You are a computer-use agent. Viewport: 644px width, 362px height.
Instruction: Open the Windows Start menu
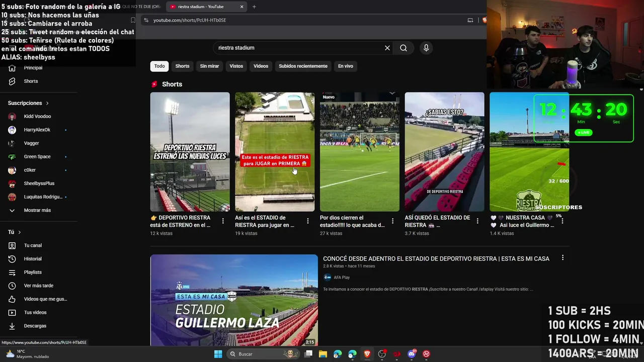(218, 354)
